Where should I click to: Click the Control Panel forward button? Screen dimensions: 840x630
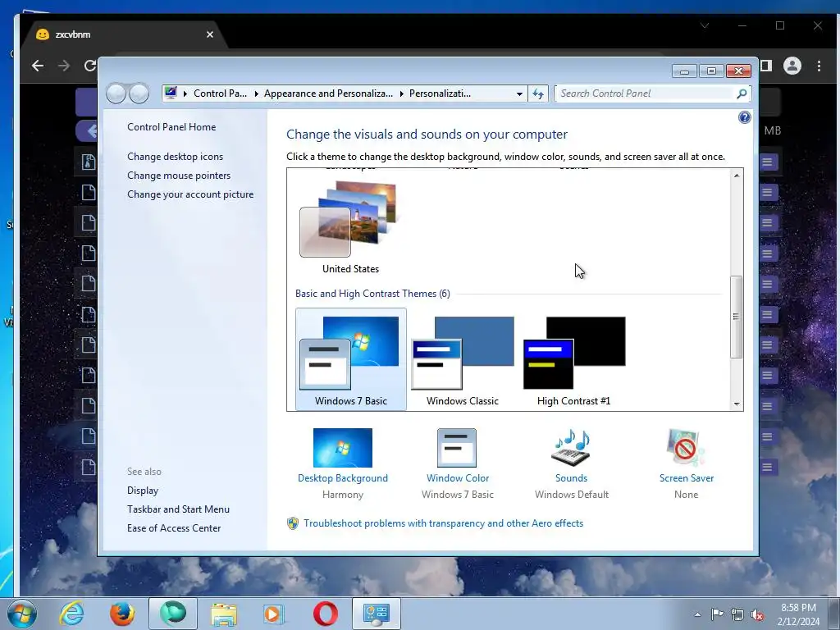139,94
